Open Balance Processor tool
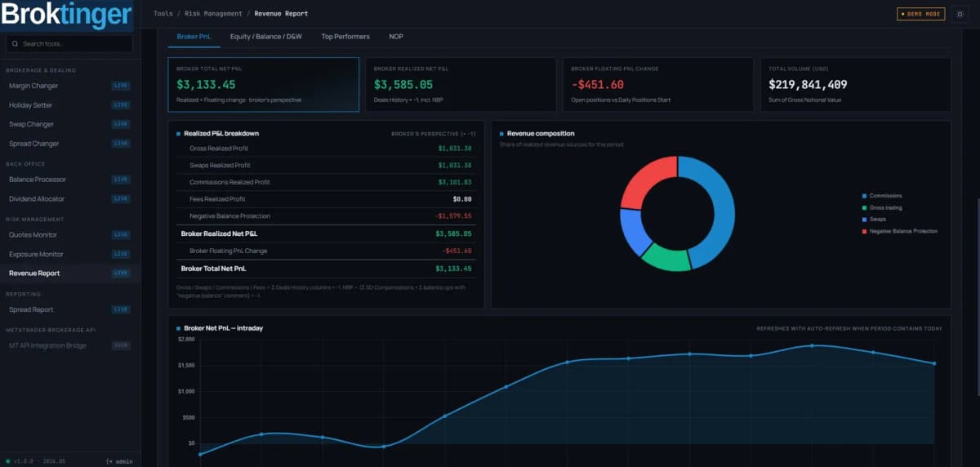The height and width of the screenshot is (467, 980). tap(69, 179)
